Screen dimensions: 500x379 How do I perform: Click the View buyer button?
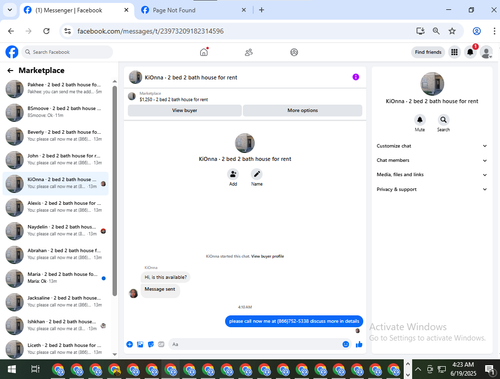tap(185, 110)
